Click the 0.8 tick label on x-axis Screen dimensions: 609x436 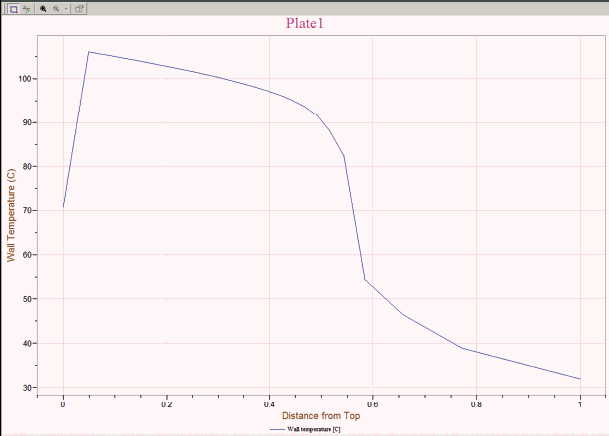click(476, 405)
